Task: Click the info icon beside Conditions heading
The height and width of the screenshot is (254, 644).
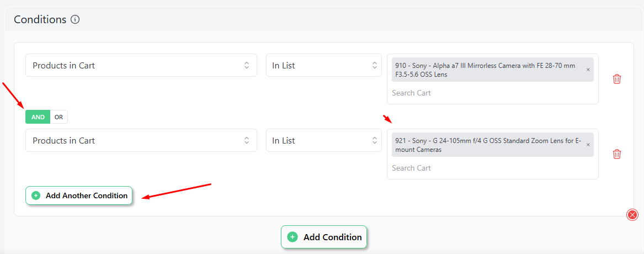Action: click(74, 19)
